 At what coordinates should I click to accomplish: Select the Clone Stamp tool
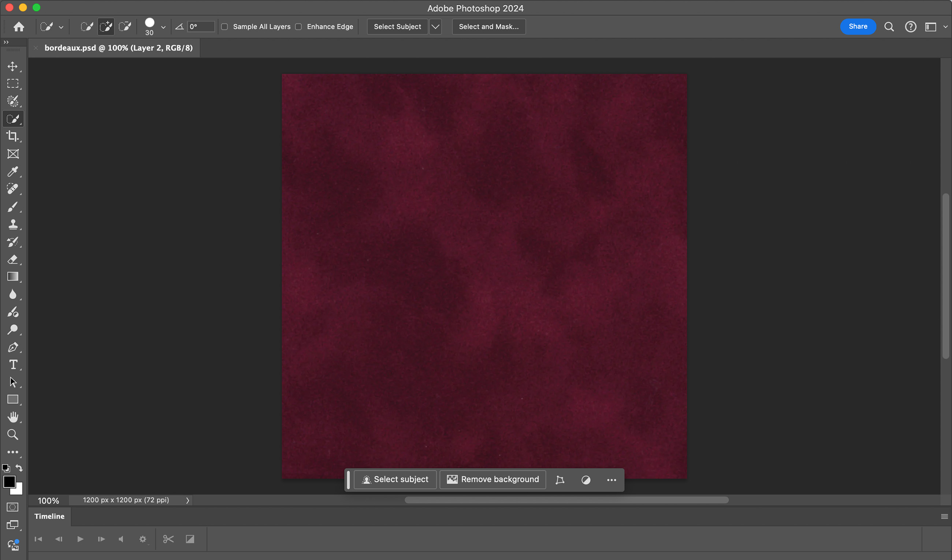tap(12, 224)
